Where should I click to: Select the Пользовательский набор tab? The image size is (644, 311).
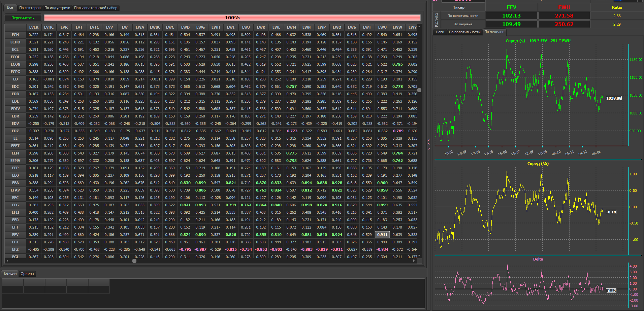click(96, 8)
